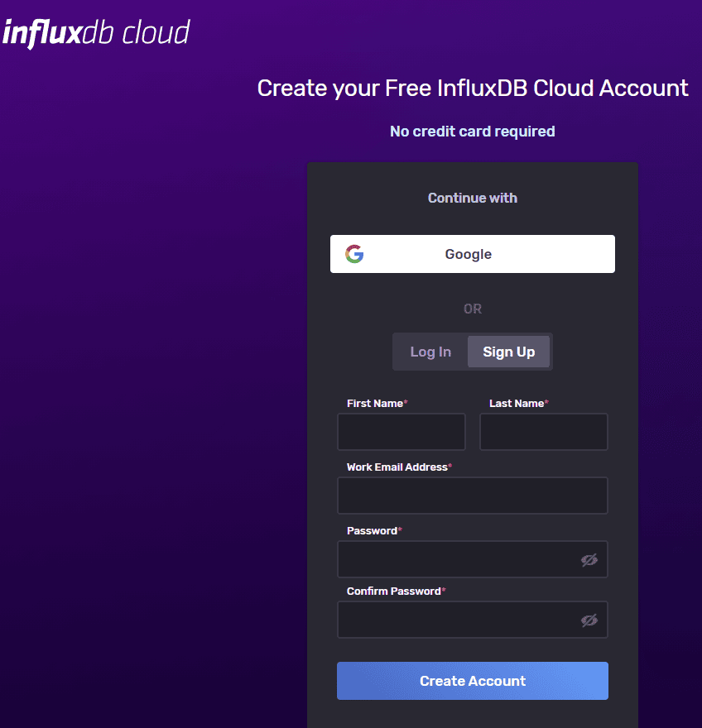Click the OR divider text
The image size is (702, 728).
pos(472,308)
